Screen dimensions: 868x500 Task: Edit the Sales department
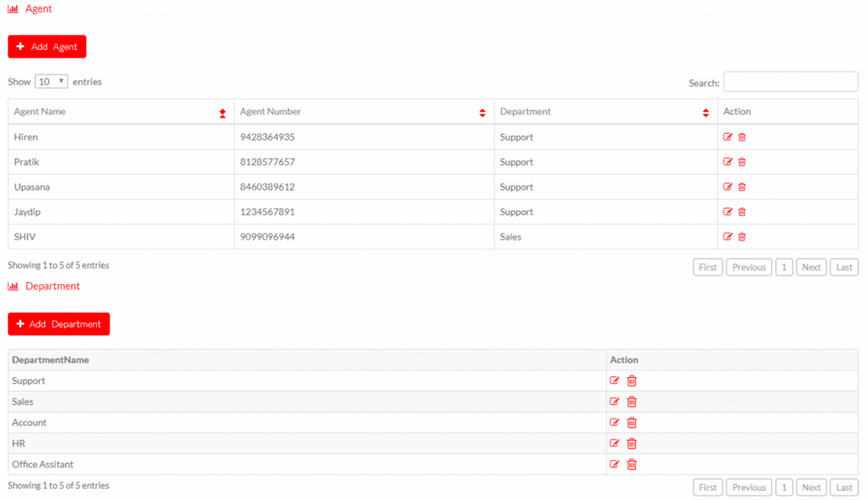[x=615, y=401]
